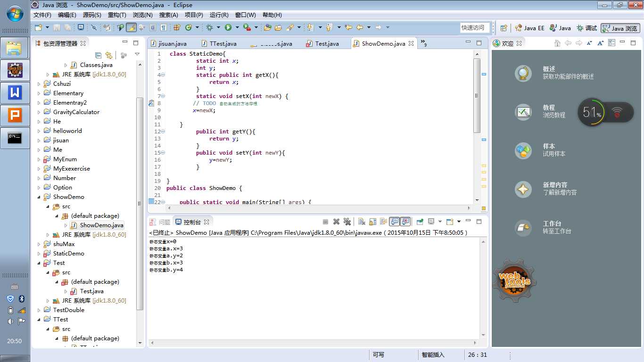Show hidden editor tabs list chevron
The image size is (644, 362).
click(x=423, y=43)
